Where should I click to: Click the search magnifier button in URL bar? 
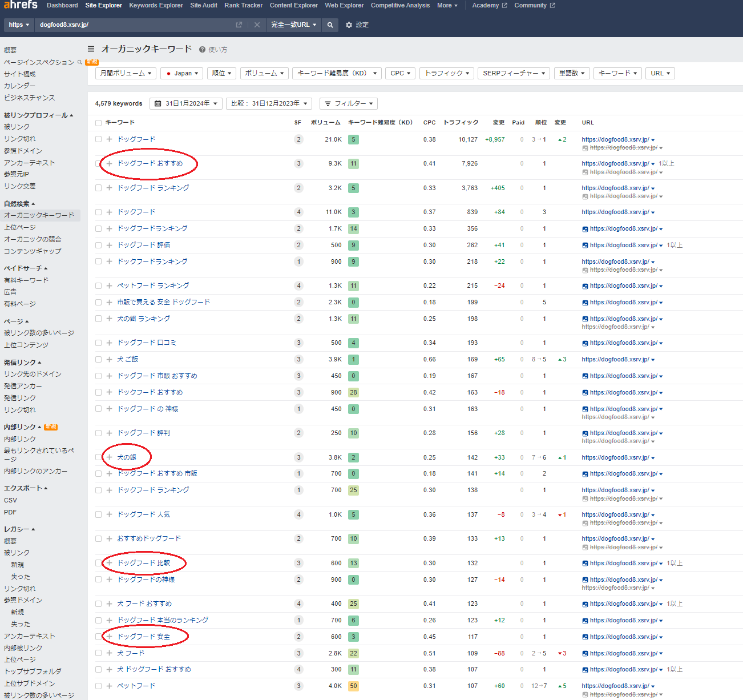(x=330, y=25)
